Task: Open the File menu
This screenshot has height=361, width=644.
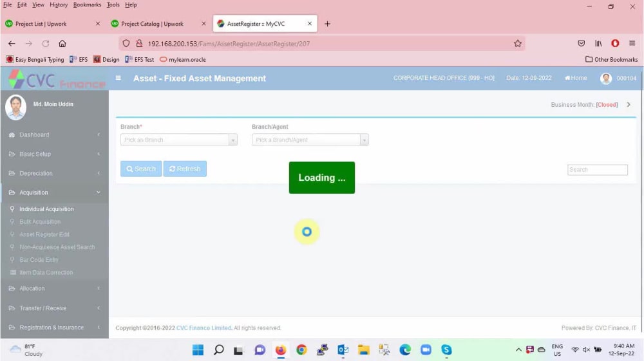Action: click(x=7, y=5)
